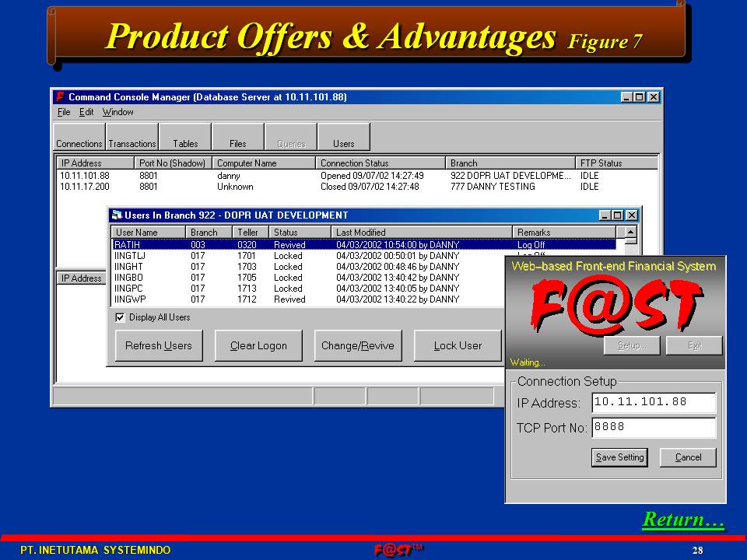Click the Users In Branch window icon
The width and height of the screenshot is (747, 560).
click(117, 215)
